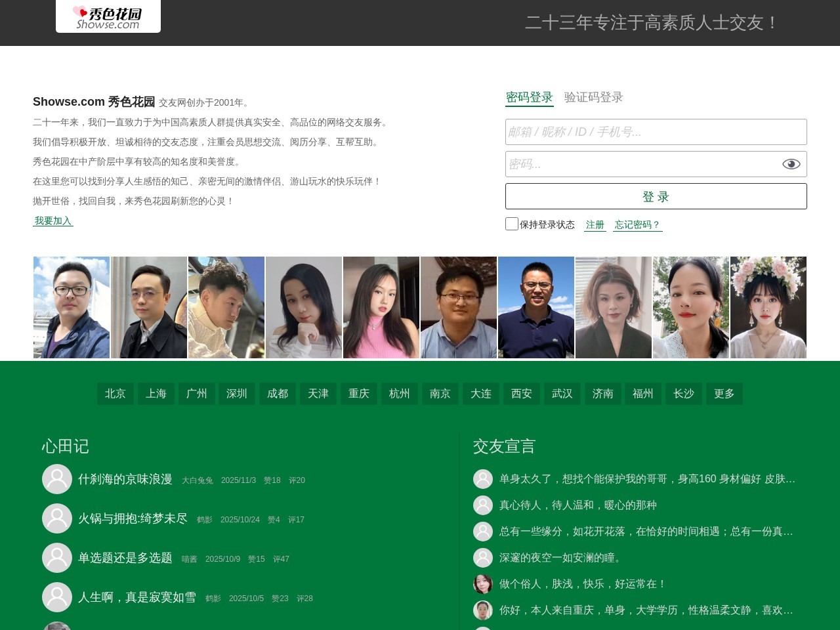Image resolution: width=840 pixels, height=630 pixels.
Task: Switch to the 验证码登录 tab
Action: 593,97
